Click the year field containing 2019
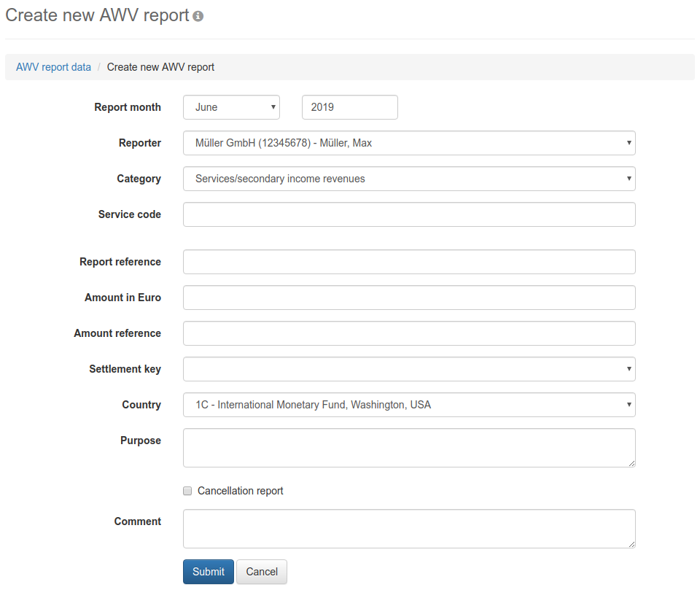700x590 pixels. [349, 107]
